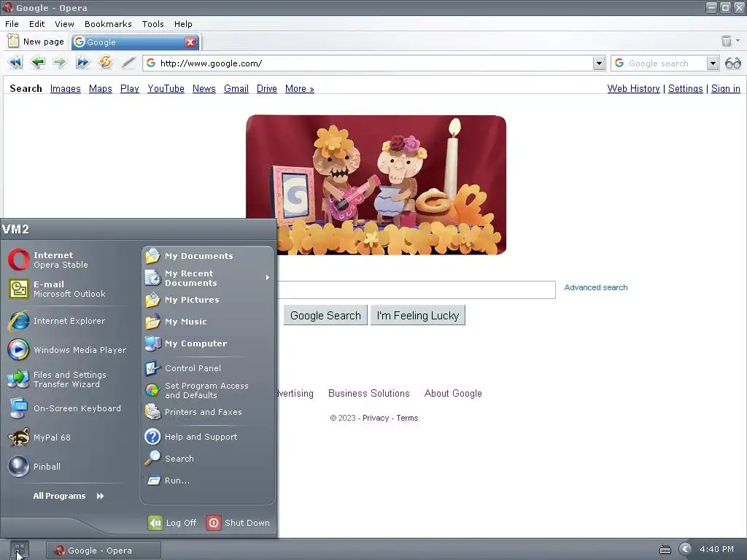The width and height of the screenshot is (747, 560).
Task: Open Control Panel from Start menu
Action: click(x=208, y=368)
